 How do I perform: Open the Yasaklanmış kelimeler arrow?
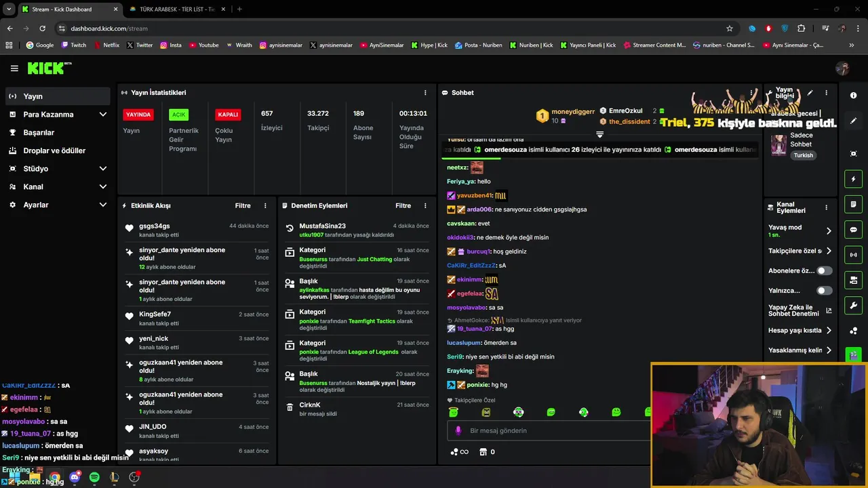click(x=829, y=350)
